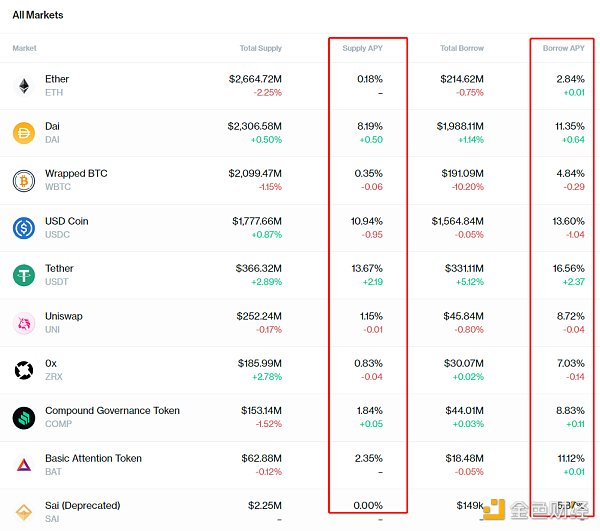Select Uniswap total supply $252.24M

click(259, 316)
